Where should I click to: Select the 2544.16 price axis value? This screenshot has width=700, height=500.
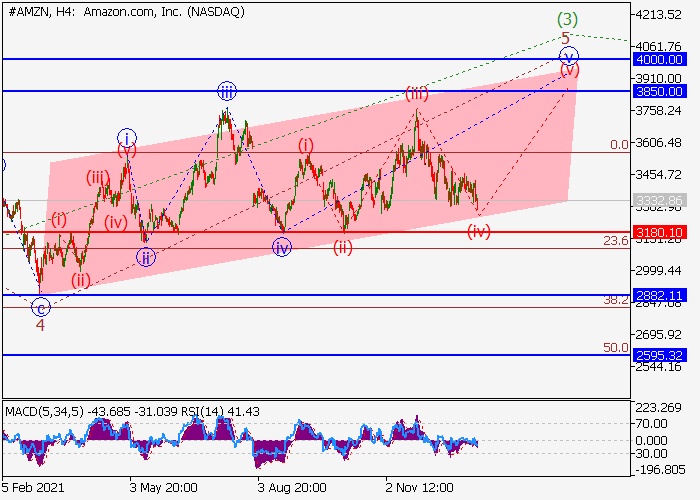tap(658, 367)
